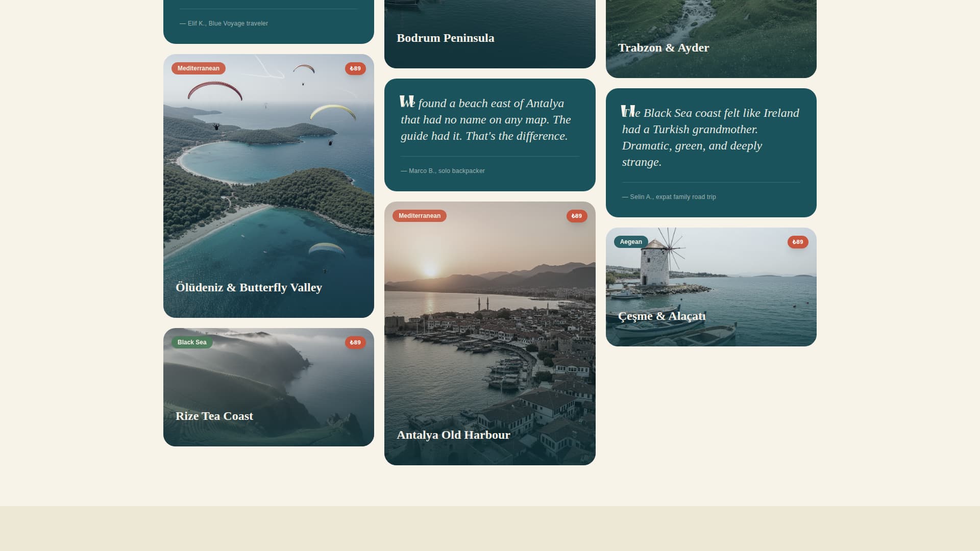Select the ₺89 price on Rize Tea Coast

tap(355, 342)
